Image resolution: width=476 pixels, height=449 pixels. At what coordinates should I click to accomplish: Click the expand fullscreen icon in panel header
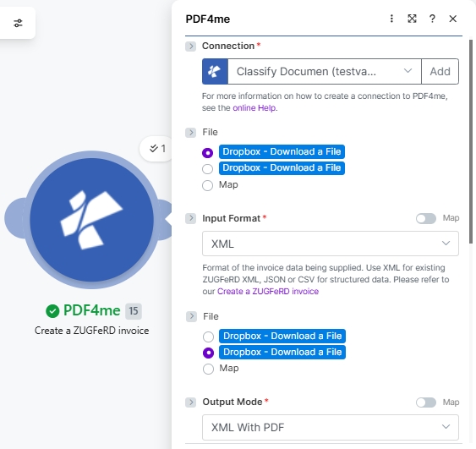(x=412, y=19)
